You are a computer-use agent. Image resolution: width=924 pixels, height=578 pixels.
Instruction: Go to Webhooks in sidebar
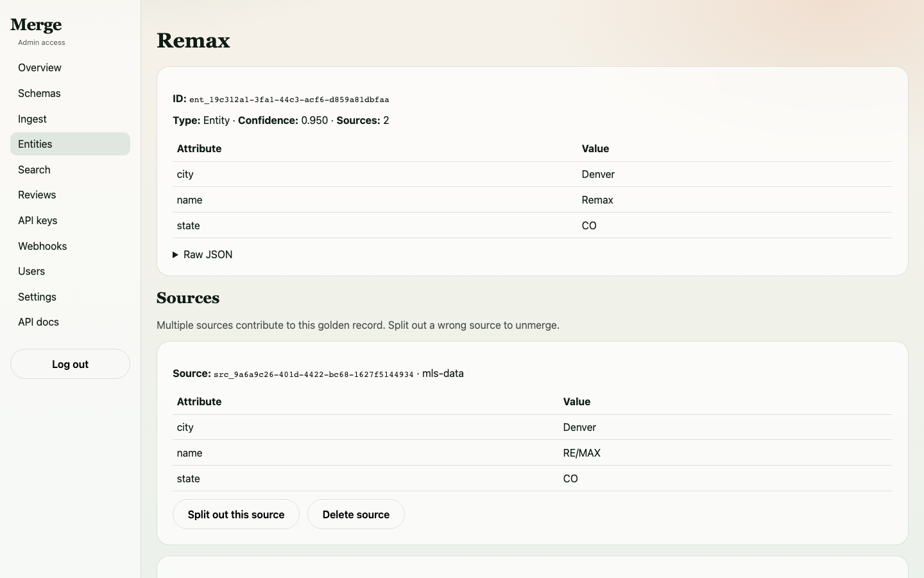pos(70,246)
